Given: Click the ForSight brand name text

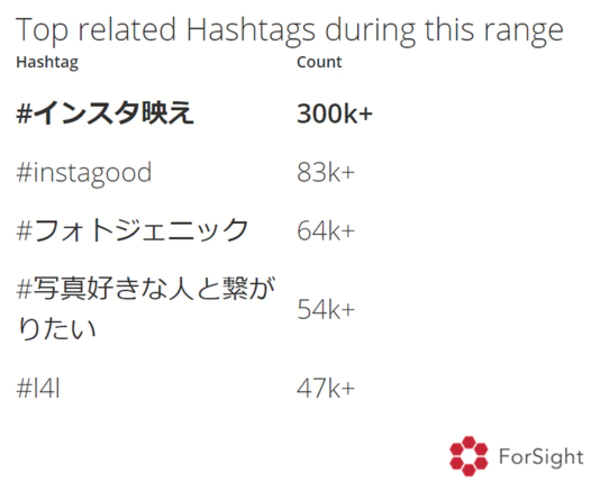Looking at the screenshot, I should coord(541,457).
